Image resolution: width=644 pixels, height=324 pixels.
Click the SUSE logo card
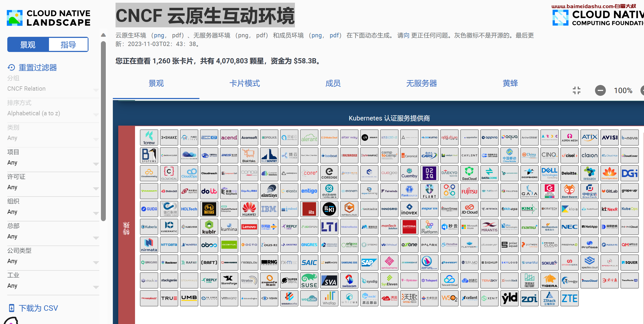point(309,280)
